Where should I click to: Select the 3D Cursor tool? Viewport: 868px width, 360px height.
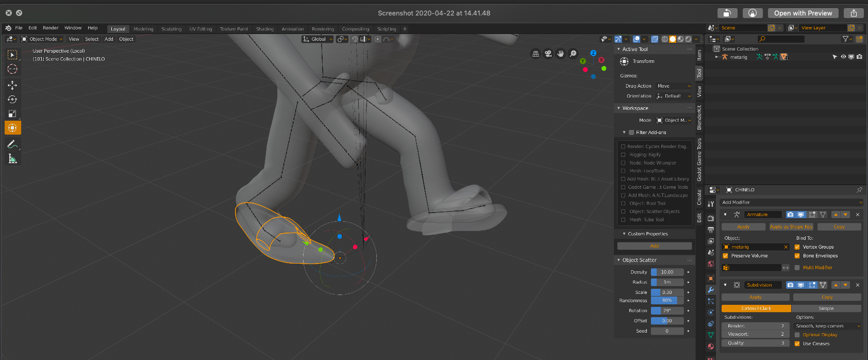pos(12,69)
